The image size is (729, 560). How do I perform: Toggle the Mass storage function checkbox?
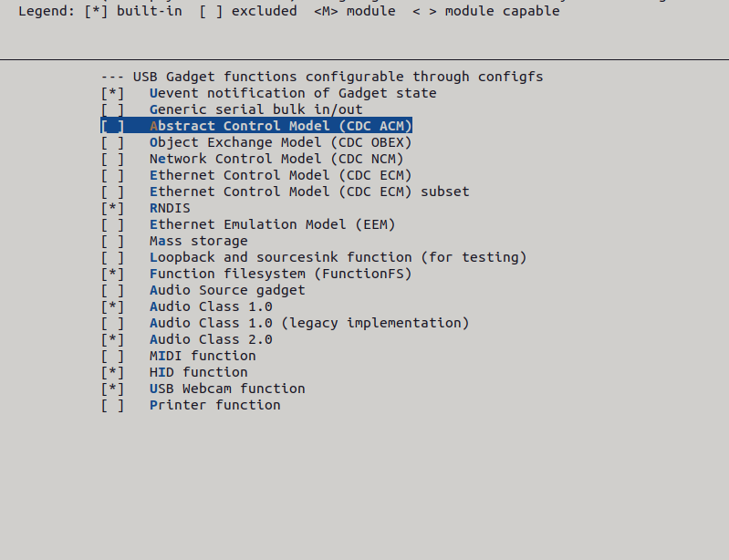112,241
